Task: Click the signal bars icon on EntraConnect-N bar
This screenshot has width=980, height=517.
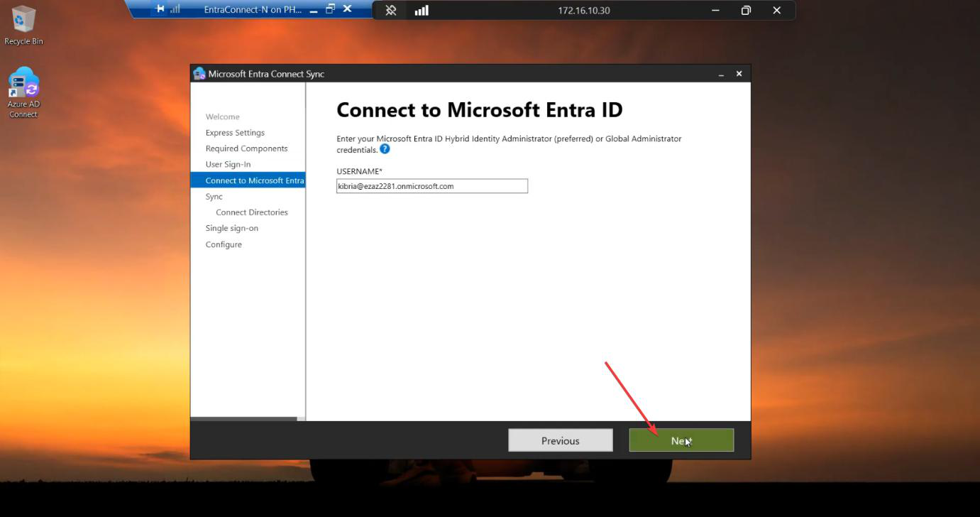Action: click(x=175, y=9)
